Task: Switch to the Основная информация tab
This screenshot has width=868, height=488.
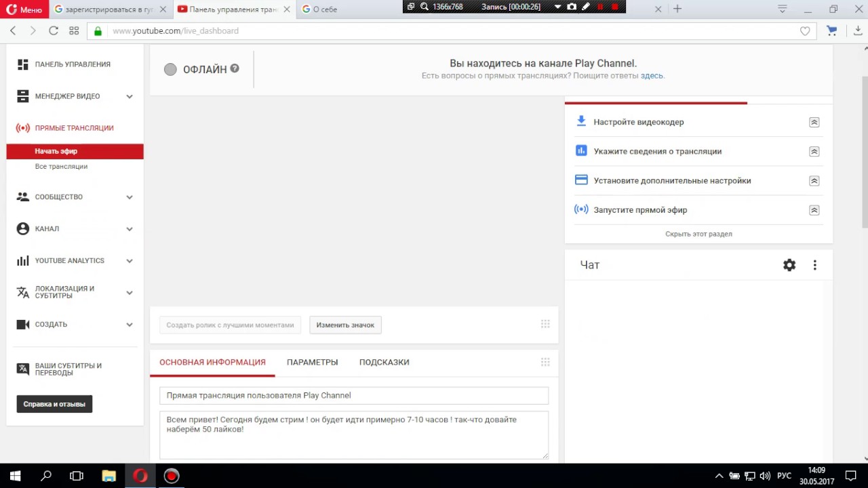Action: [212, 363]
